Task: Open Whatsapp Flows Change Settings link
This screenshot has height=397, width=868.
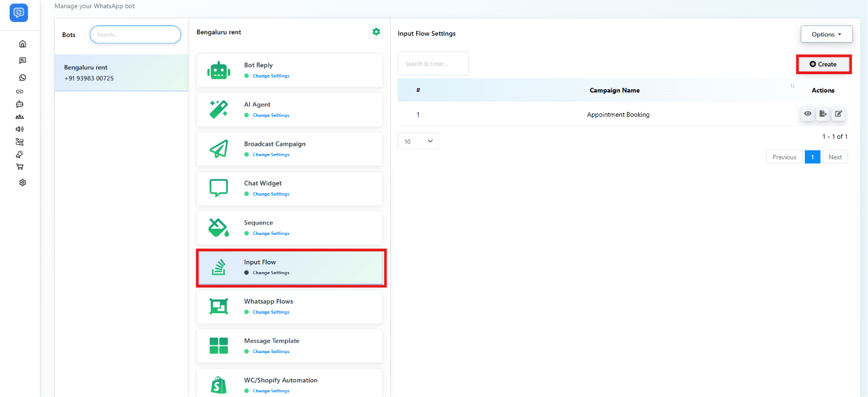Action: [x=271, y=312]
